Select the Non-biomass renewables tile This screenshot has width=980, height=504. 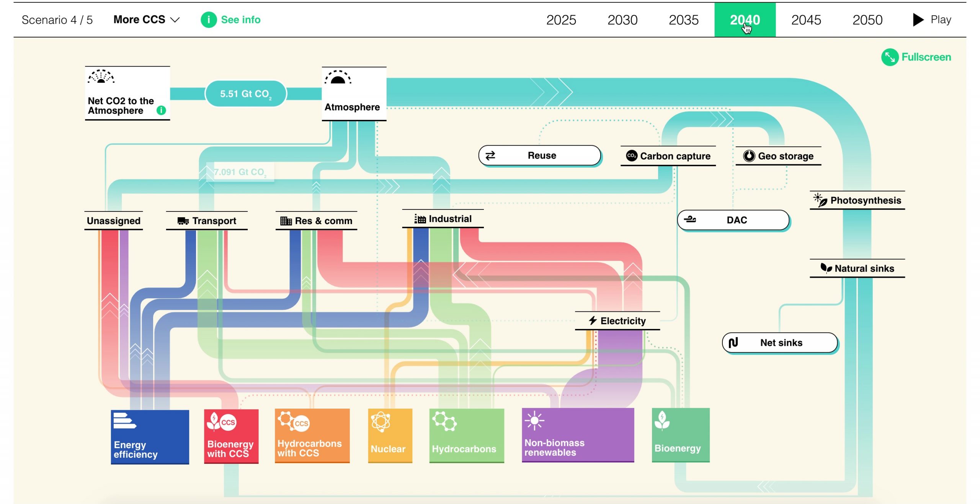(x=578, y=435)
